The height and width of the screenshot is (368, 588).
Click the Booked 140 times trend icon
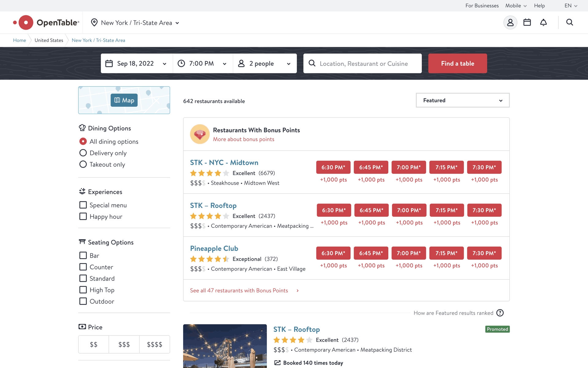point(277,363)
